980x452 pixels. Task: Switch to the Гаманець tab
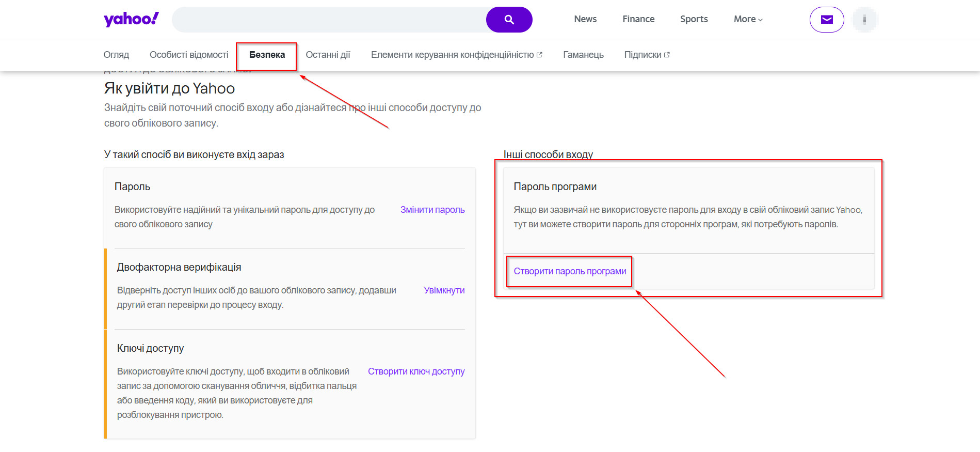pos(583,55)
